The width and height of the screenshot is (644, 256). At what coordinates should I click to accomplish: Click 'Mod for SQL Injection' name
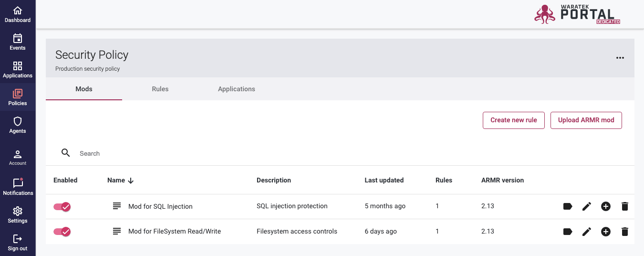160,206
